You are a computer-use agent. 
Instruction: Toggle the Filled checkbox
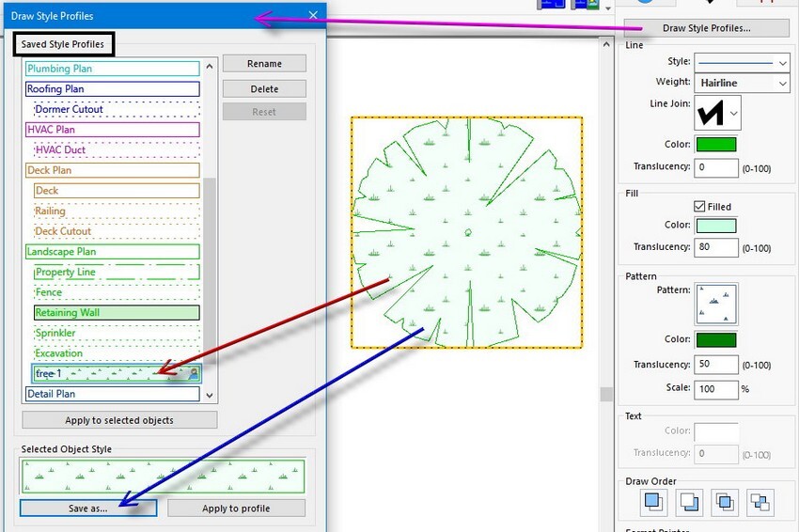pos(698,207)
